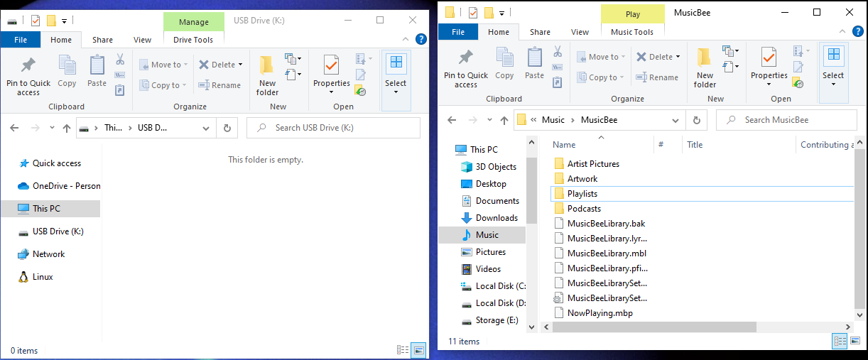This screenshot has height=360, width=868.
Task: Click Copy icon in MusicBee window ribbon
Action: coord(504,64)
